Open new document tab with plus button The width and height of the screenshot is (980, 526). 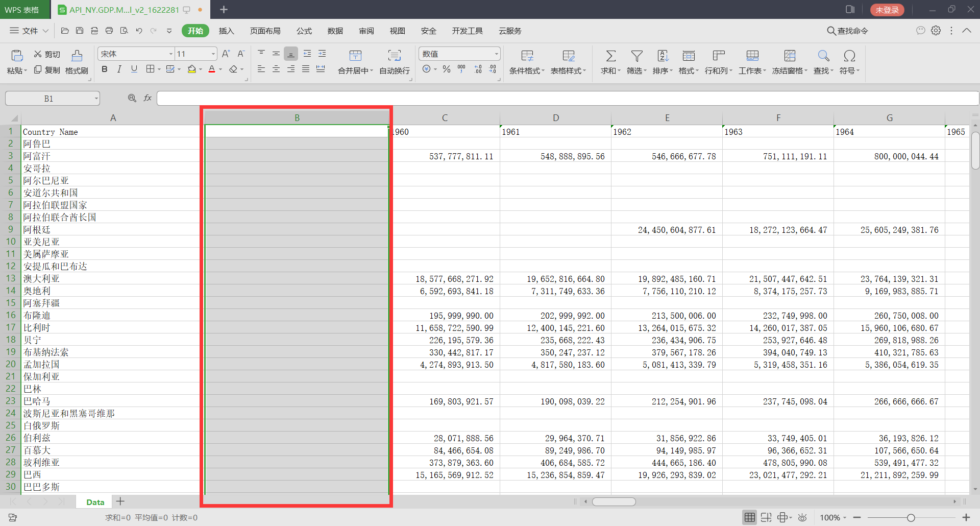coord(224,9)
